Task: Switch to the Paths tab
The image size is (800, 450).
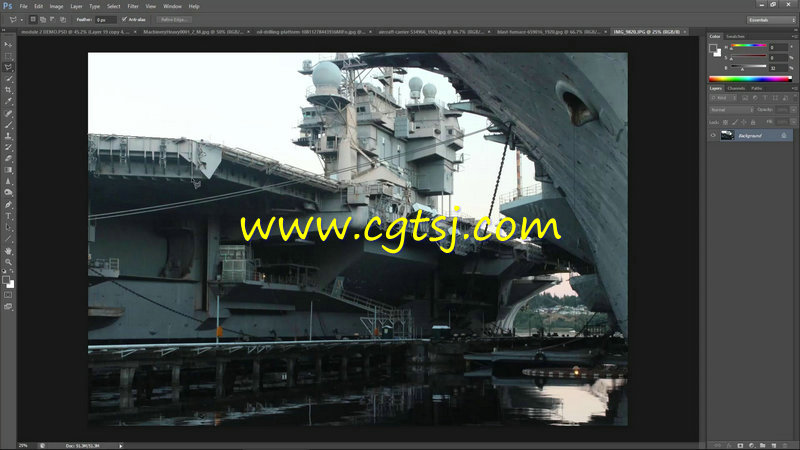Action: coord(757,88)
